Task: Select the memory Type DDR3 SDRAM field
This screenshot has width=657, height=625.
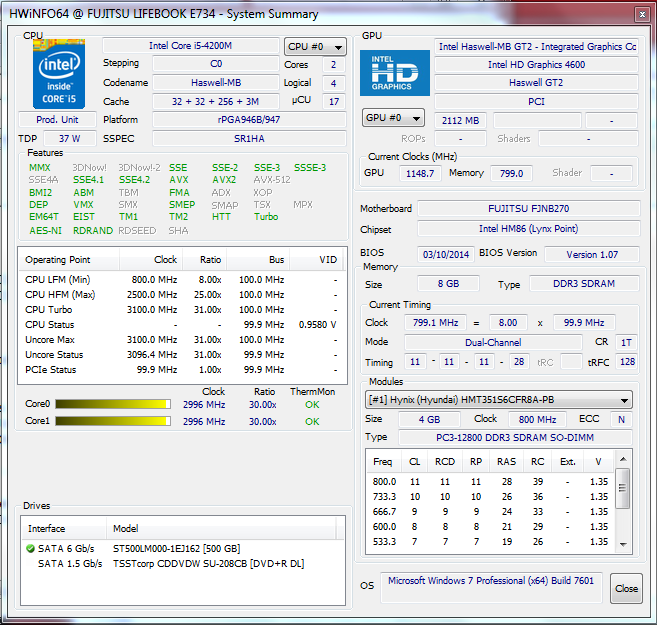Action: 584,284
